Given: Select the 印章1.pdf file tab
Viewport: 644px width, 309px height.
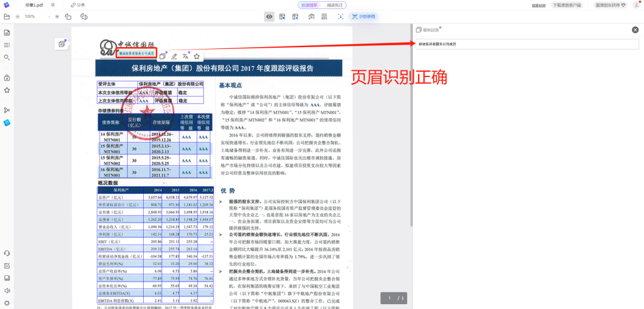Looking at the screenshot, I should coord(34,5).
